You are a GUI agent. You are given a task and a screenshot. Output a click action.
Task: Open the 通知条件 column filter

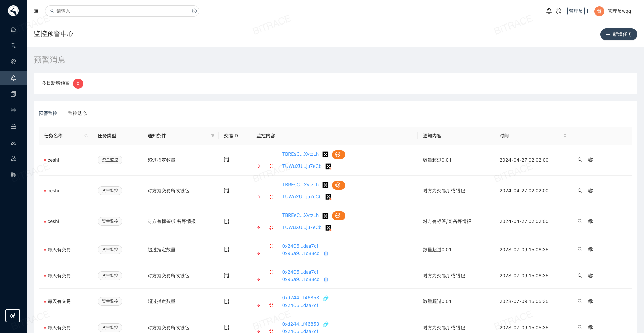(212, 136)
